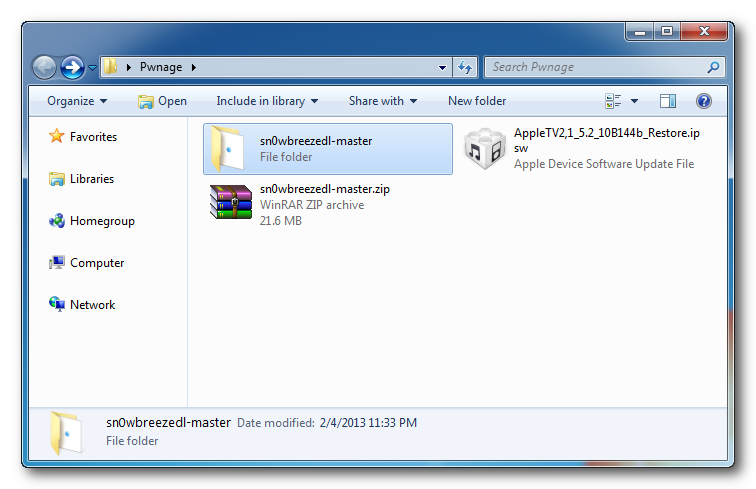Select Homegroup in navigation pane
The image size is (756, 489).
point(102,221)
